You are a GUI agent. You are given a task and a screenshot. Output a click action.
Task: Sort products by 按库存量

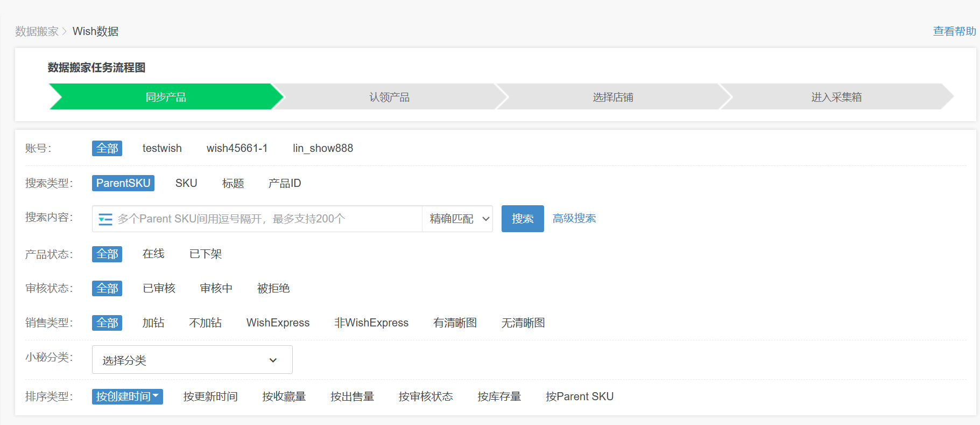(499, 396)
